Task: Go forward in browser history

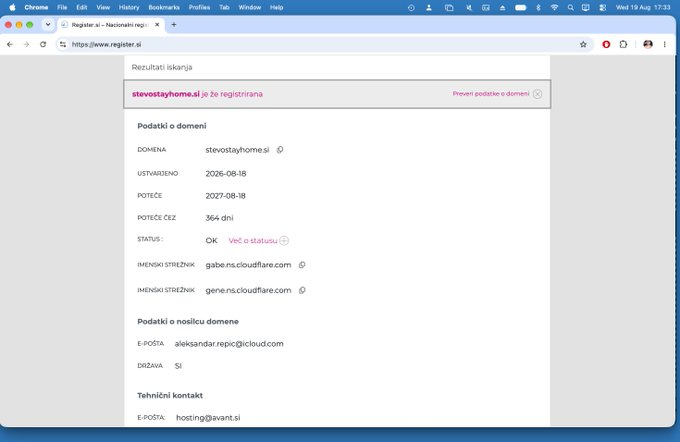Action: click(x=26, y=44)
